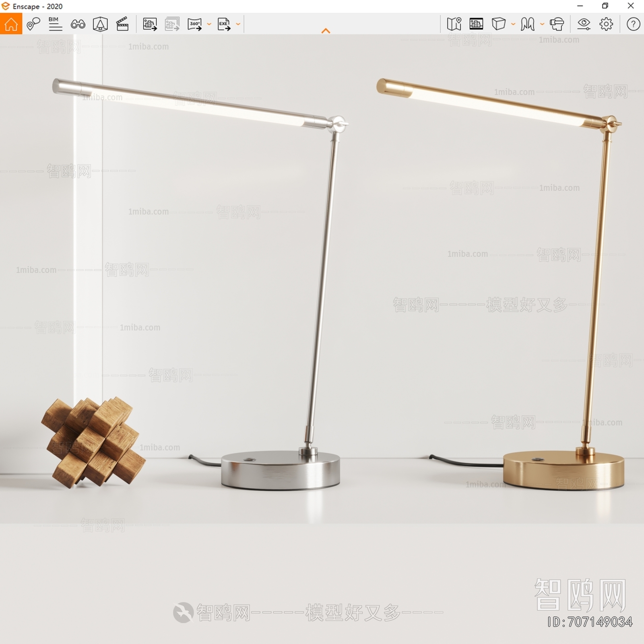The image size is (644, 644).
Task: Open the Asset Library icon
Action: (x=100, y=24)
